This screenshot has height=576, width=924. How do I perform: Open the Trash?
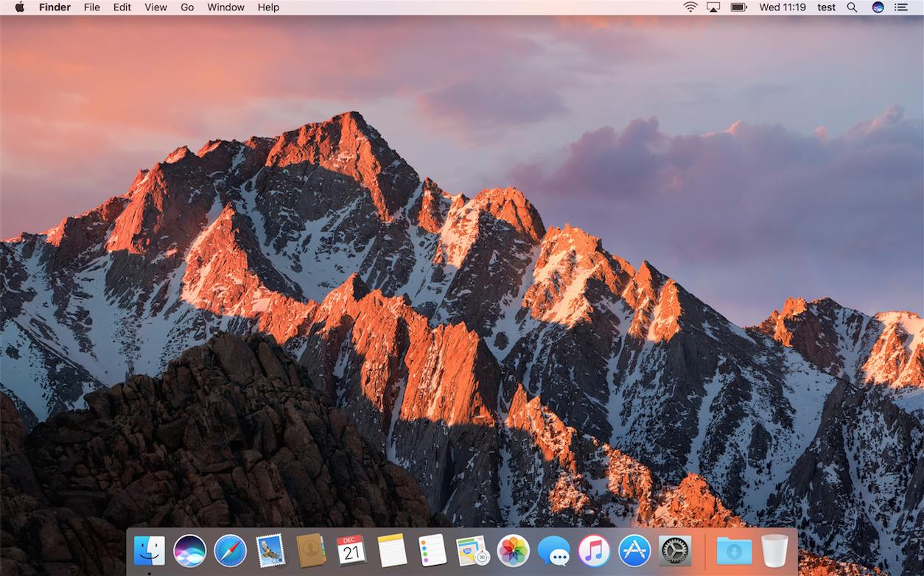[x=774, y=550]
